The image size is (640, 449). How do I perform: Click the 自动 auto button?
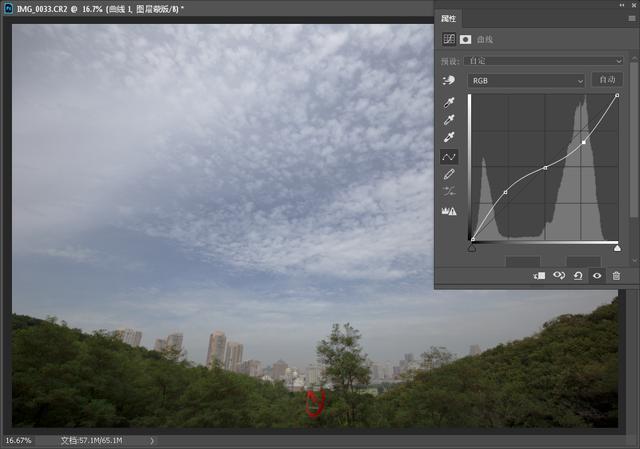[x=606, y=80]
